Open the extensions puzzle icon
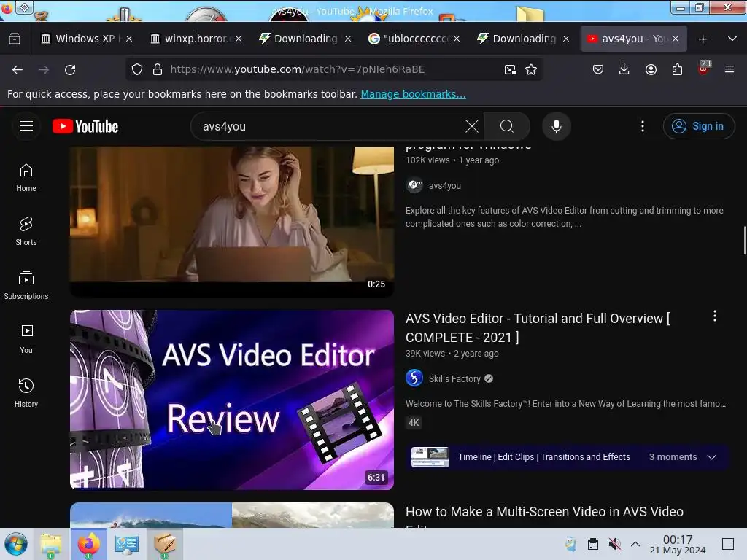The image size is (747, 560). point(677,69)
